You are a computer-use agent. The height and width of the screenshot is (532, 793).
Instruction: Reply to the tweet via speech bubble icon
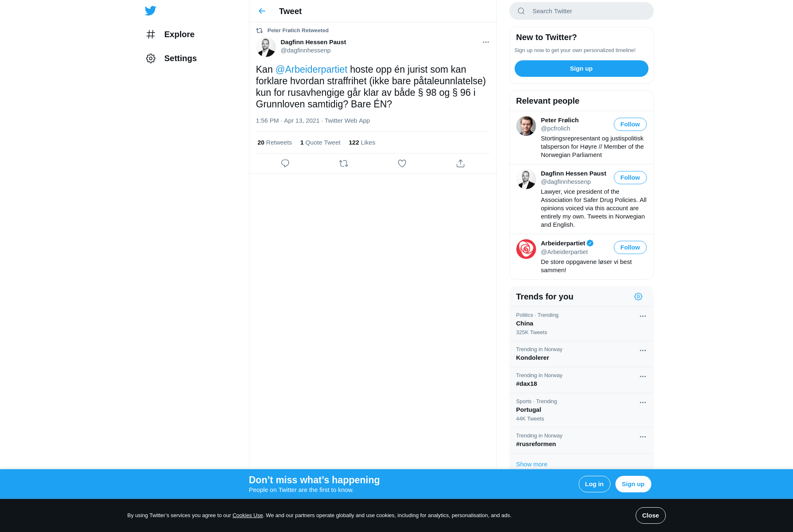285,164
